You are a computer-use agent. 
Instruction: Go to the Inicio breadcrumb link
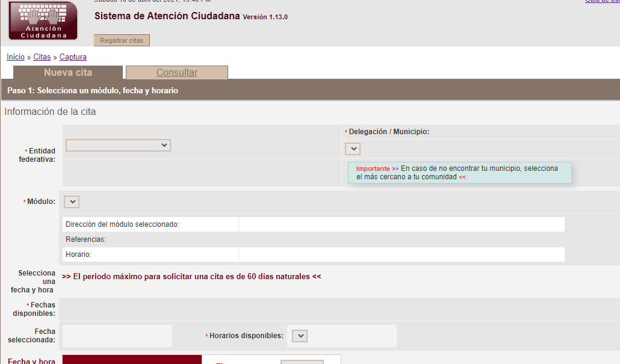point(16,57)
